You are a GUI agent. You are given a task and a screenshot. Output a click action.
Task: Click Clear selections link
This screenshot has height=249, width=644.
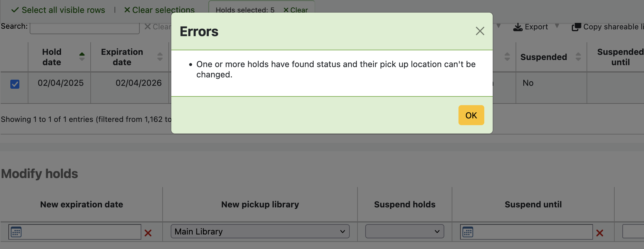160,10
